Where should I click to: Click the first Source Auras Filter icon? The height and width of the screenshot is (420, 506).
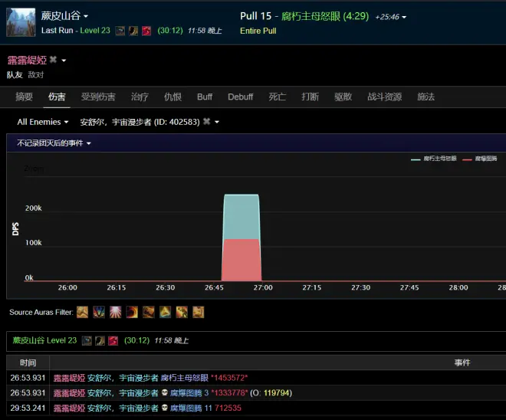[x=83, y=312]
